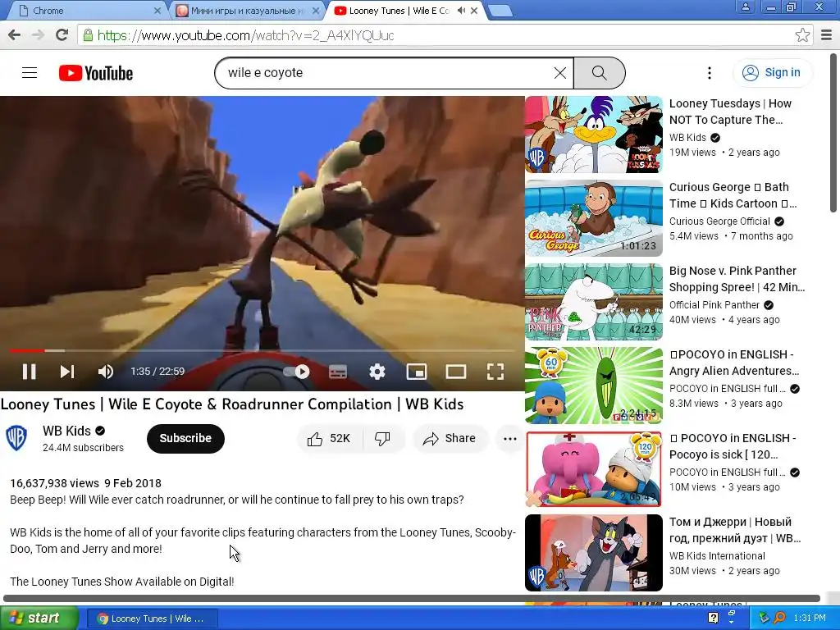
Task: Toggle subtitles/closed captions
Action: click(337, 372)
